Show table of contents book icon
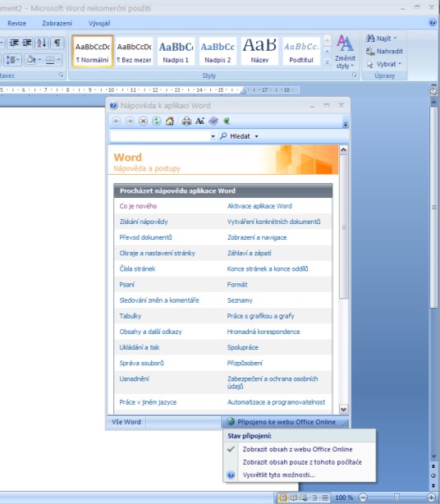This screenshot has height=504, width=440. [x=213, y=121]
